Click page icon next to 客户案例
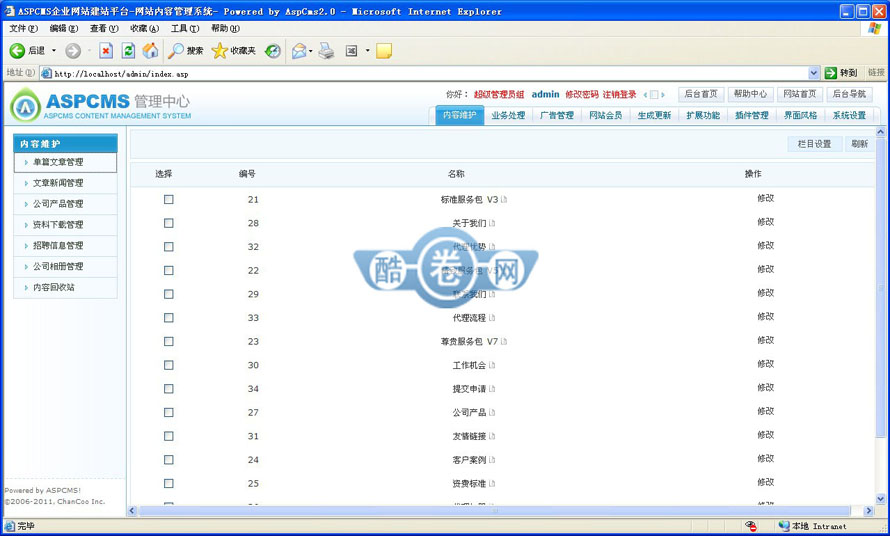Image resolution: width=890 pixels, height=536 pixels. (492, 460)
